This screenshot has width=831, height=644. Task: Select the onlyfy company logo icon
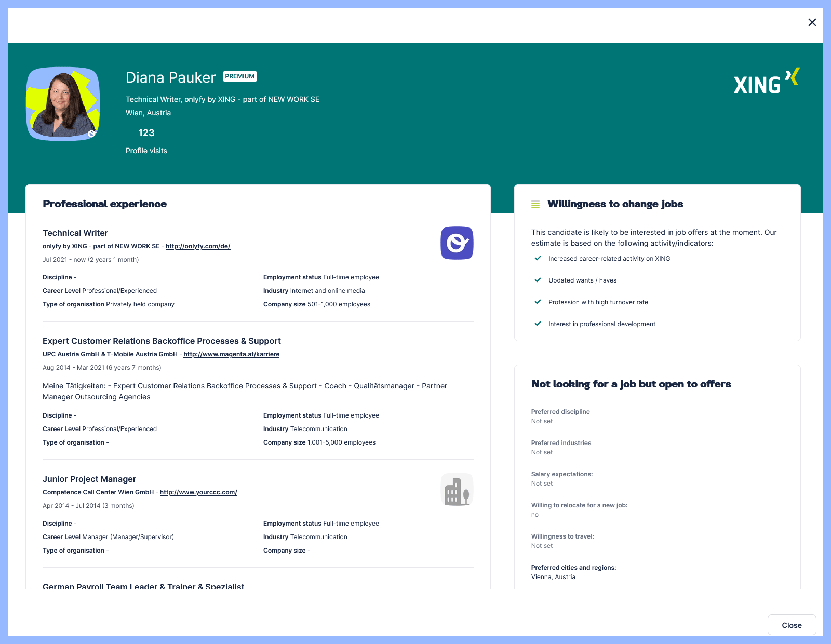point(457,243)
